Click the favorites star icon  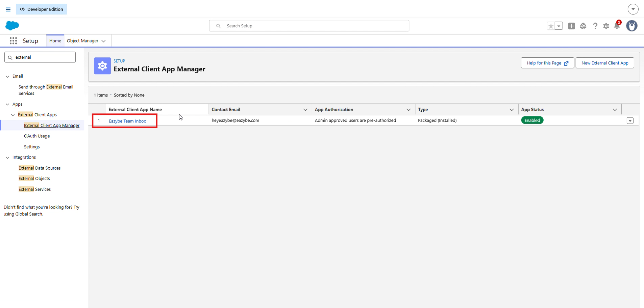pyautogui.click(x=551, y=26)
